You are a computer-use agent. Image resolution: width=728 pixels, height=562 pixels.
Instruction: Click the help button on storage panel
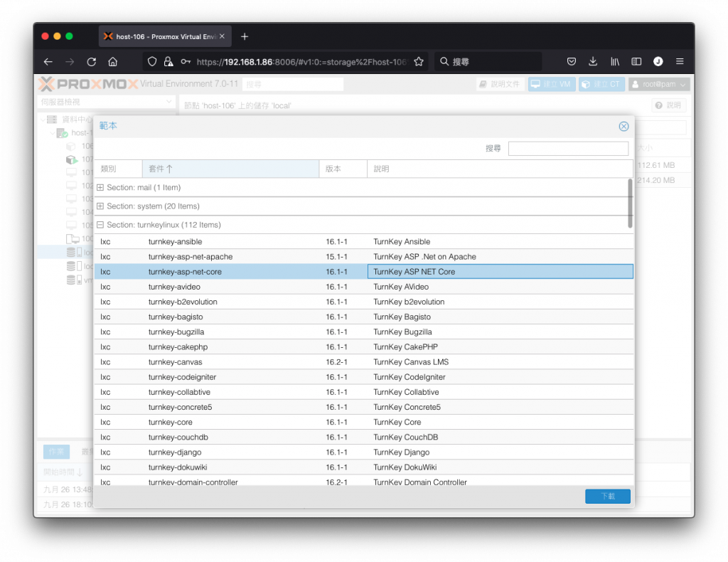click(x=668, y=105)
